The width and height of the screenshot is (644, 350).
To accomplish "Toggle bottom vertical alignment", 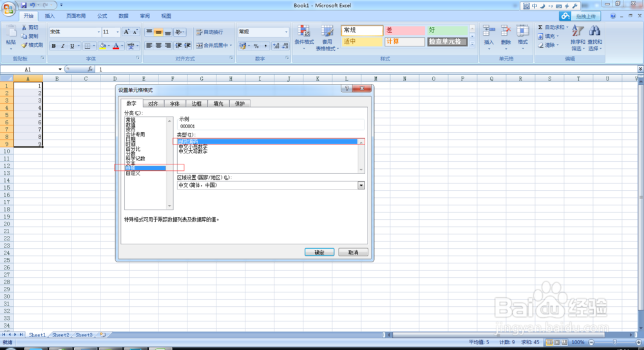I will click(167, 32).
